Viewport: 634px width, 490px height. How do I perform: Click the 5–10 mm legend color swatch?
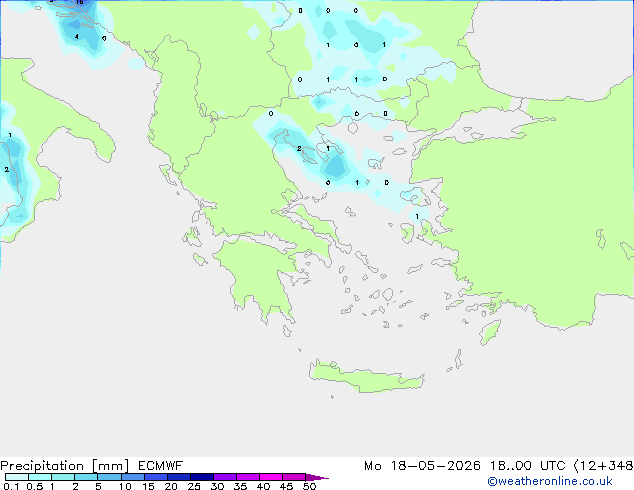tap(109, 477)
